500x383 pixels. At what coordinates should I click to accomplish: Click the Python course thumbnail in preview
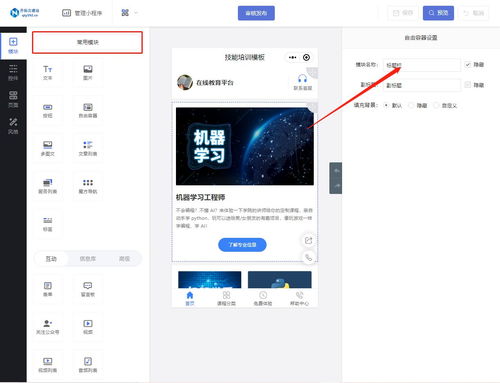point(280,280)
